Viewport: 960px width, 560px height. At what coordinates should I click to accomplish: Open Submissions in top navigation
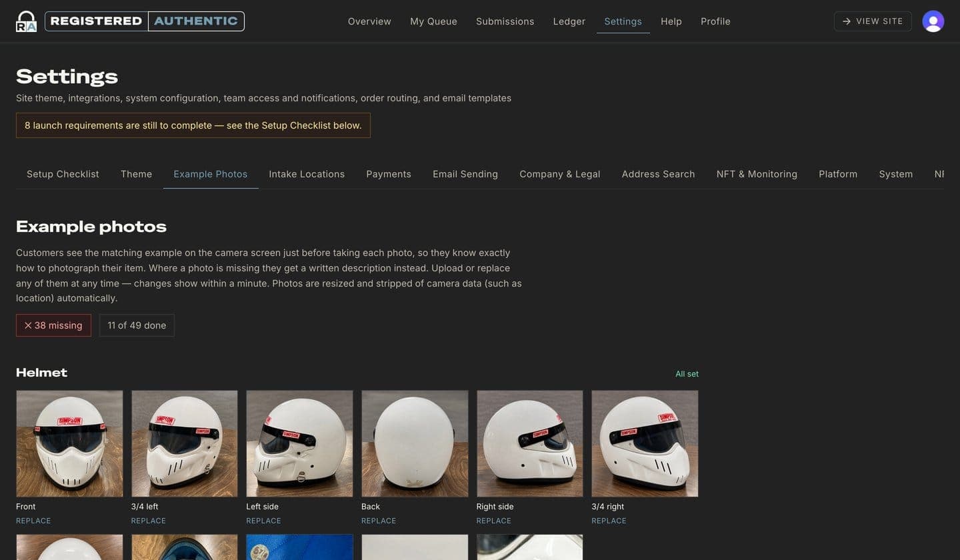505,21
